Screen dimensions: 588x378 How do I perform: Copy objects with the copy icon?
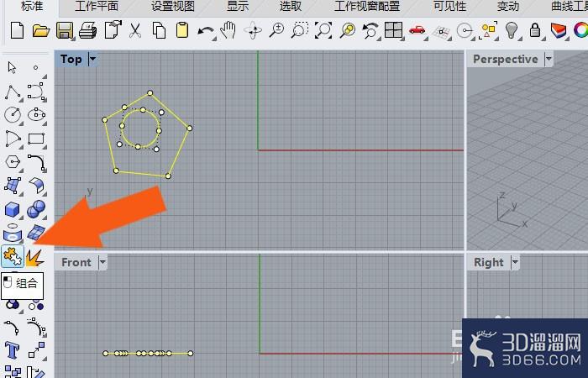click(159, 30)
